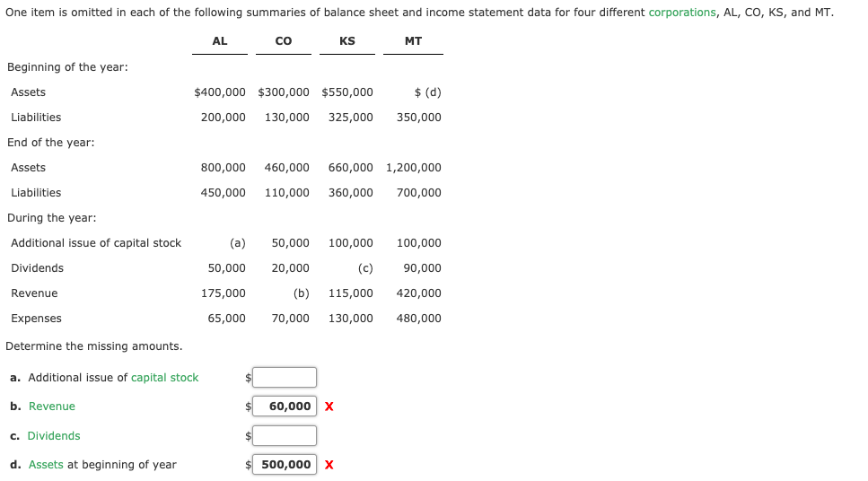Click the Revenue answer field showing 60,000
Viewport: 868px width, 481px height.
pyautogui.click(x=285, y=407)
